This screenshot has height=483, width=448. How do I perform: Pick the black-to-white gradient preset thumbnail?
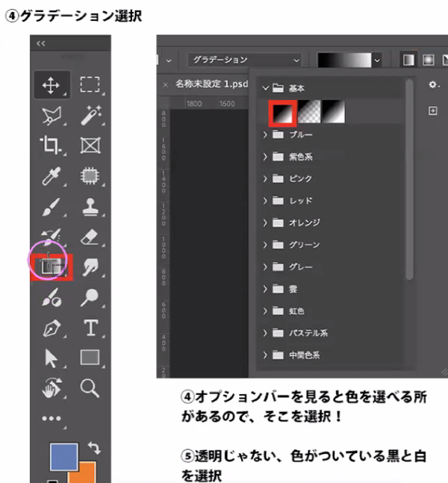[x=284, y=113]
